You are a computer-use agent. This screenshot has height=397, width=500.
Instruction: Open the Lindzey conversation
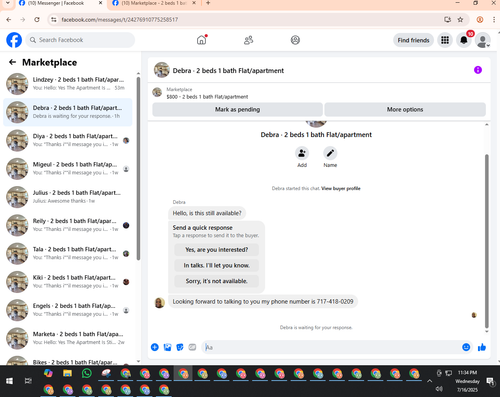point(68,84)
